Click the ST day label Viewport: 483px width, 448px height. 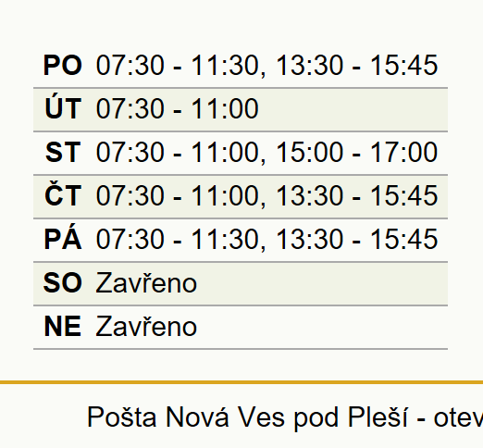coord(63,152)
